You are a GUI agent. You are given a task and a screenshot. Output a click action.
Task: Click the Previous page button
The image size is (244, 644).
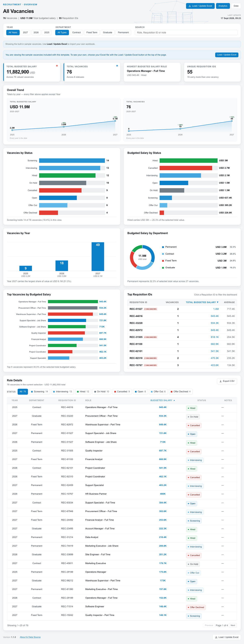click(x=209, y=625)
